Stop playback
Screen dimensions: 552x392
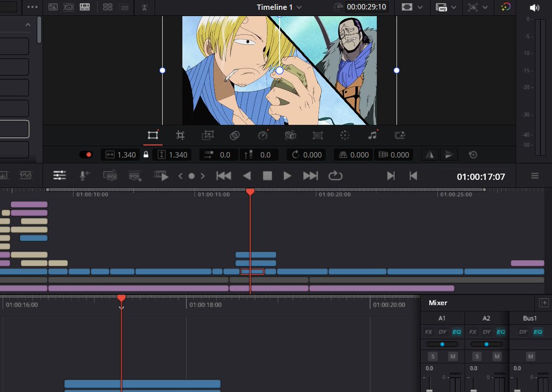coord(267,176)
